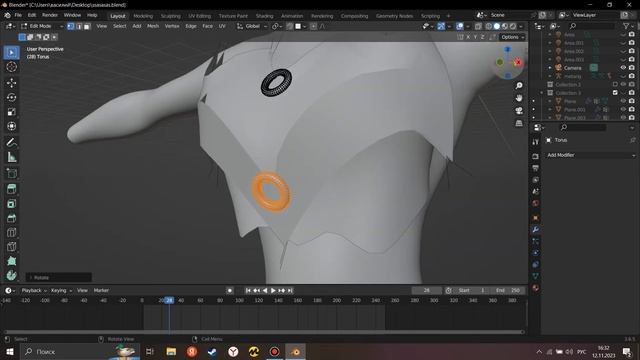The image size is (640, 360).
Task: Open the Keying dropdown in timeline
Action: 61,291
